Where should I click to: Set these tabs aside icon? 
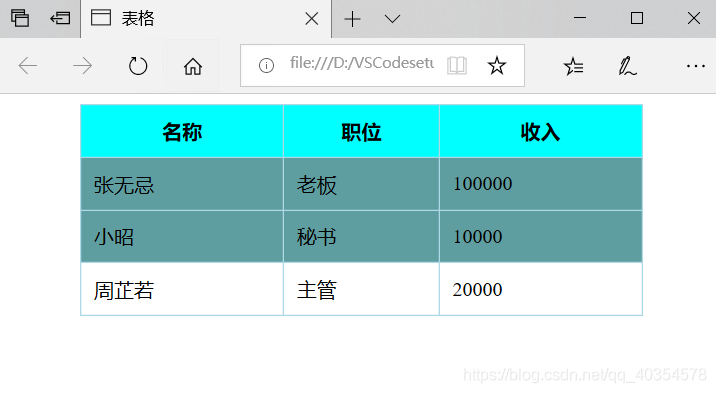[x=60, y=18]
